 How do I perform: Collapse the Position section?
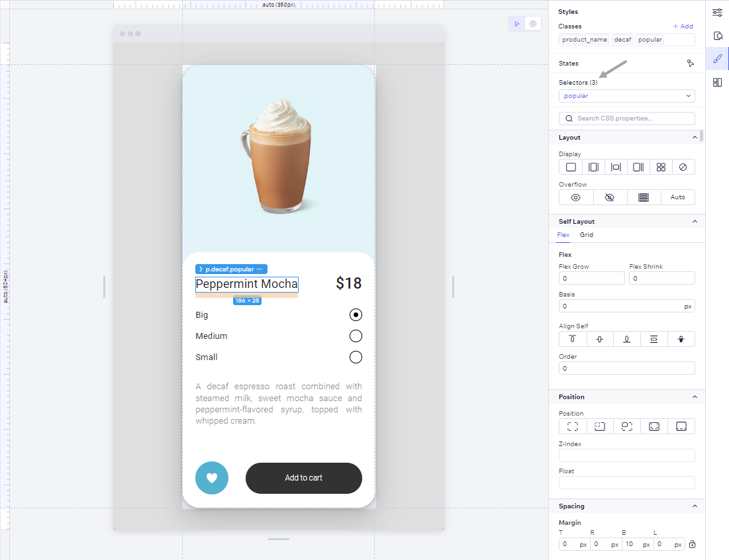(695, 397)
